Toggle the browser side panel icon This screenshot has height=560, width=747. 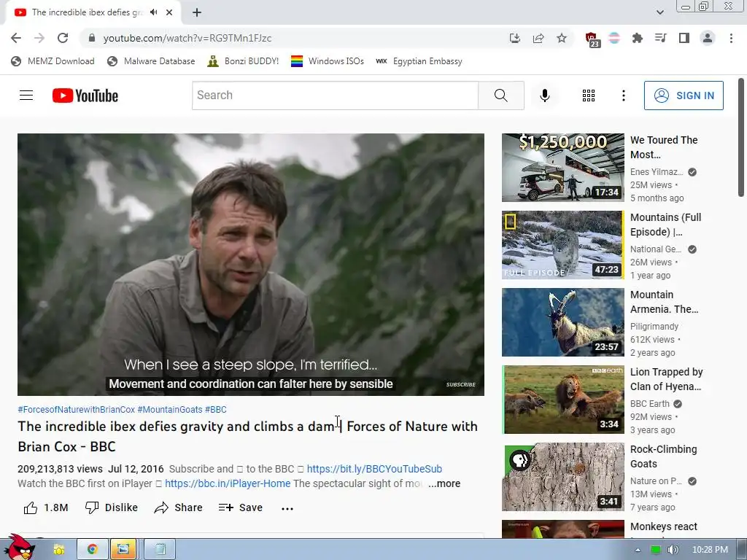click(x=684, y=38)
